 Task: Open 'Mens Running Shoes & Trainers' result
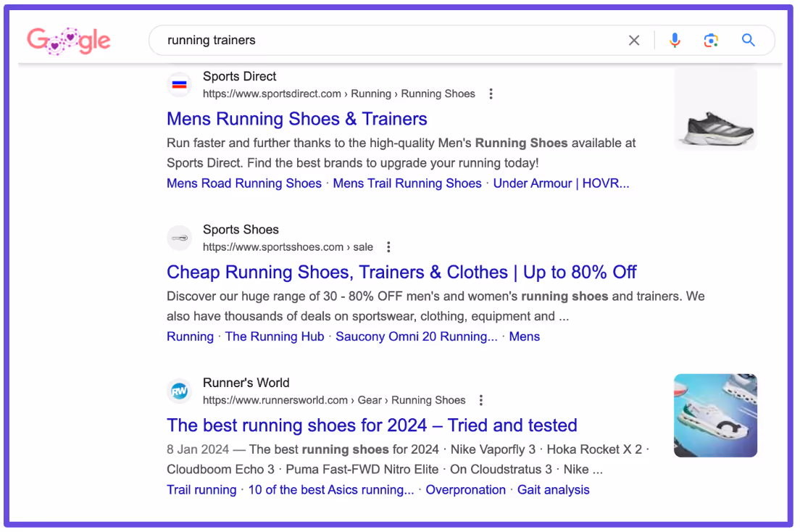[297, 119]
